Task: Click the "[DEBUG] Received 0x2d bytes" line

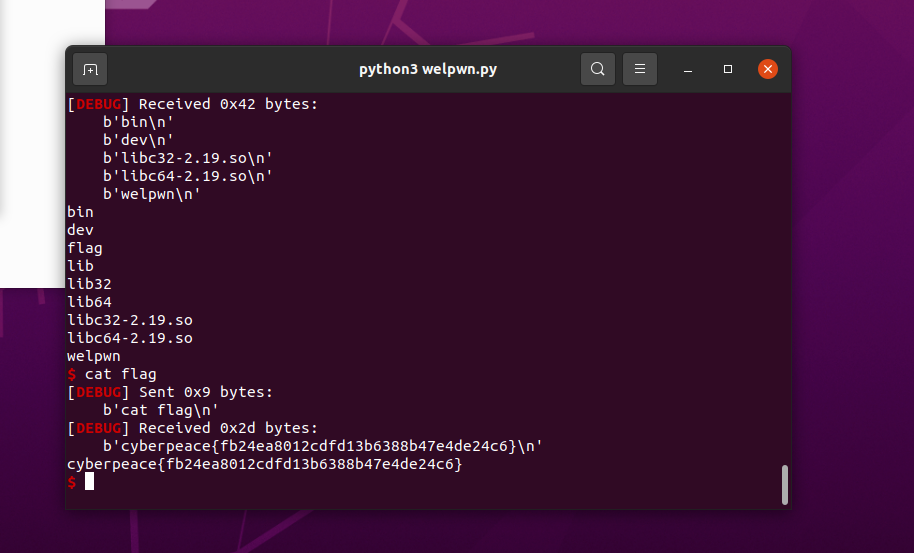Action: coord(192,428)
